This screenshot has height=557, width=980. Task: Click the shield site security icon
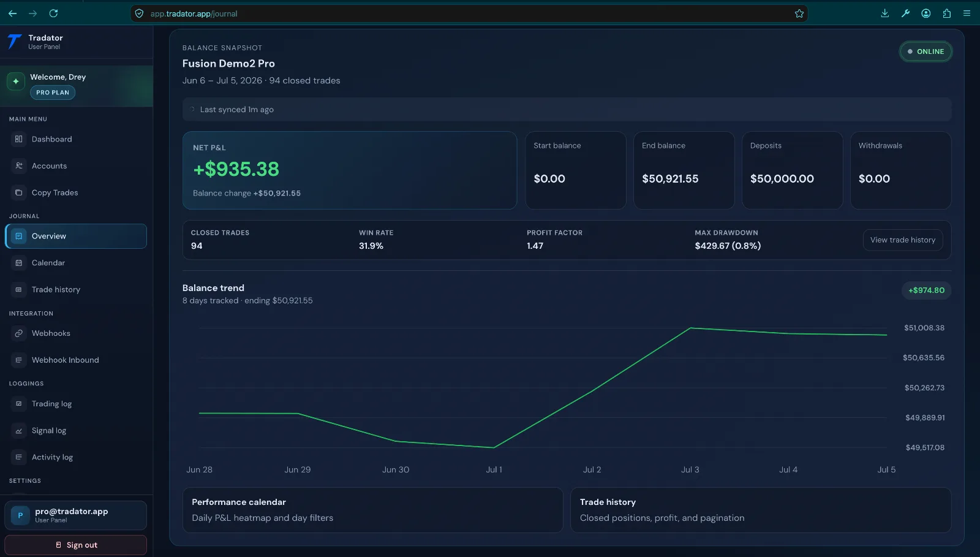(140, 13)
